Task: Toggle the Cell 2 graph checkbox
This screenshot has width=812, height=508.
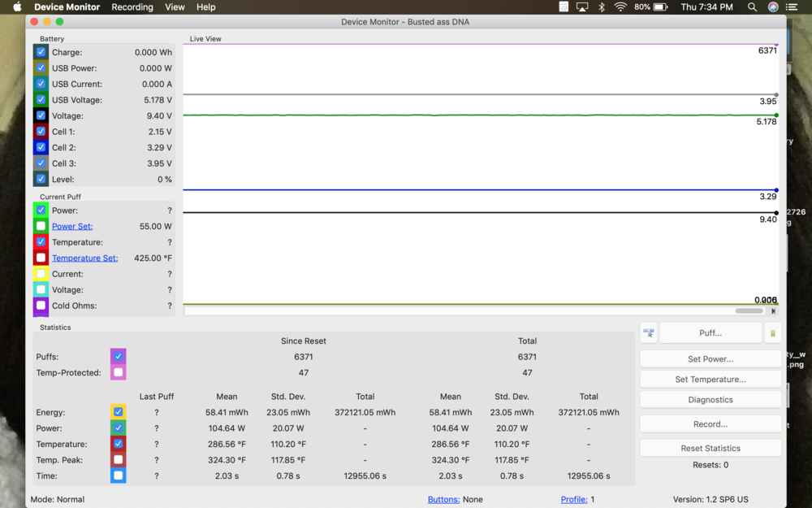Action: coord(41,147)
